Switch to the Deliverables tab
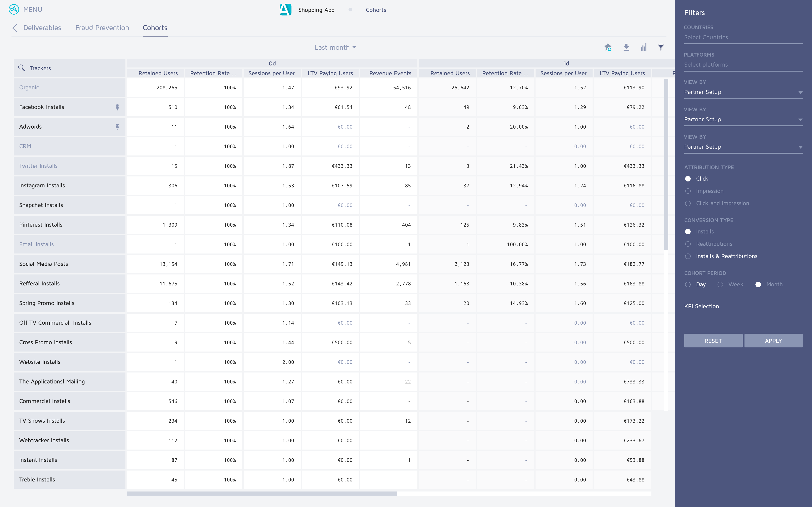Screen dimensions: 812x507 42,28
